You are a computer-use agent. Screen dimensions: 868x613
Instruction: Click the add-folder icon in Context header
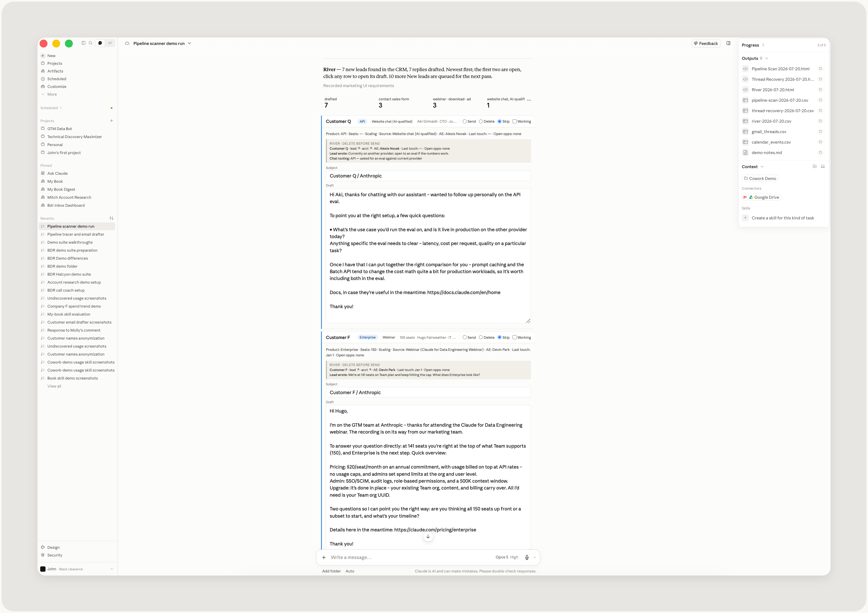(815, 167)
